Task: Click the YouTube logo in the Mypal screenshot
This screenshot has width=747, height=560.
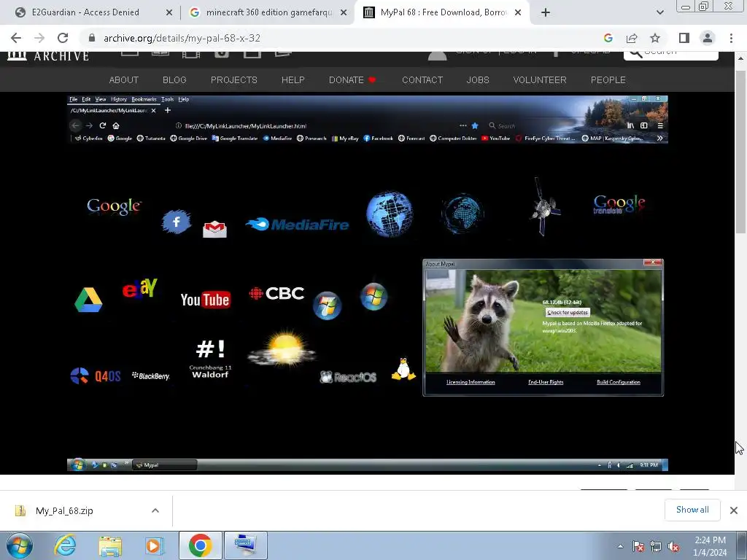Action: pyautogui.click(x=205, y=300)
